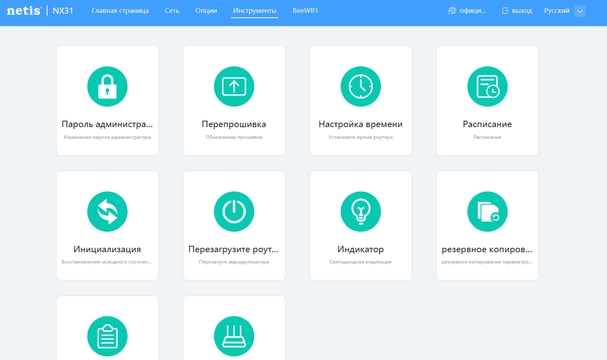607x360 pixels.
Task: Click резервное копирование параметро... description
Action: tap(487, 262)
